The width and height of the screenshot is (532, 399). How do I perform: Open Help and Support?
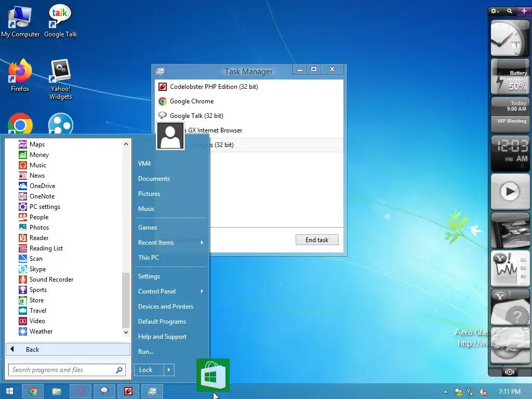coord(162,337)
